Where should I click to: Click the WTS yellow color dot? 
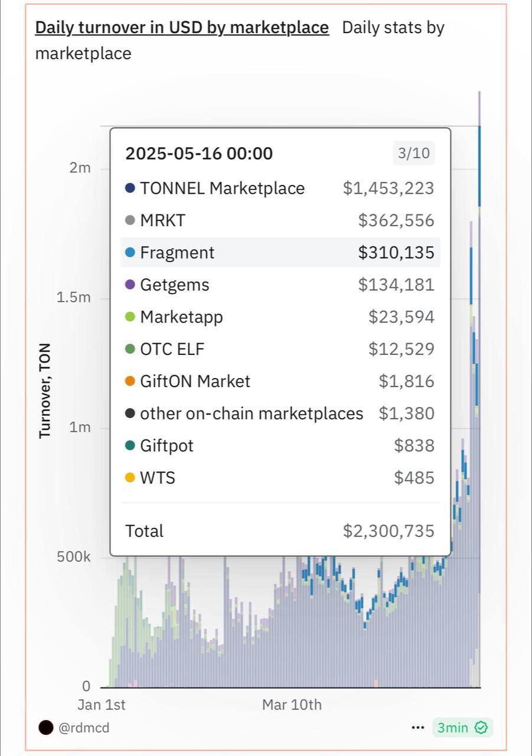[x=130, y=478]
